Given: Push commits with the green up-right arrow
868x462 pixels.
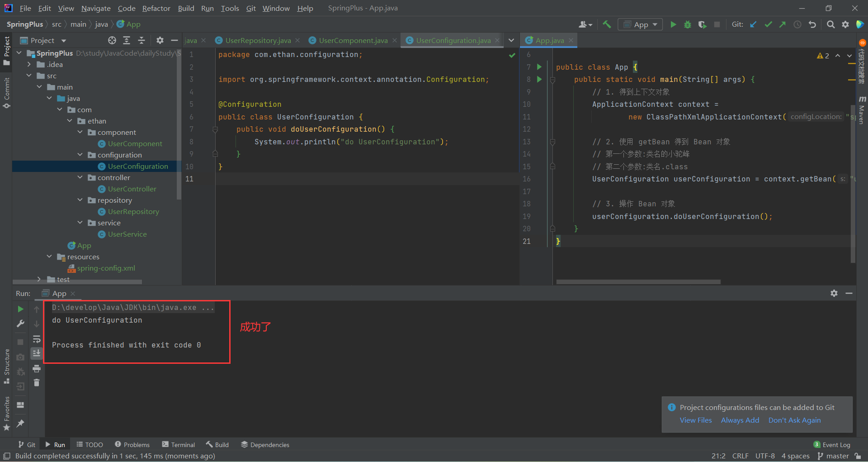Looking at the screenshot, I should click(x=783, y=24).
